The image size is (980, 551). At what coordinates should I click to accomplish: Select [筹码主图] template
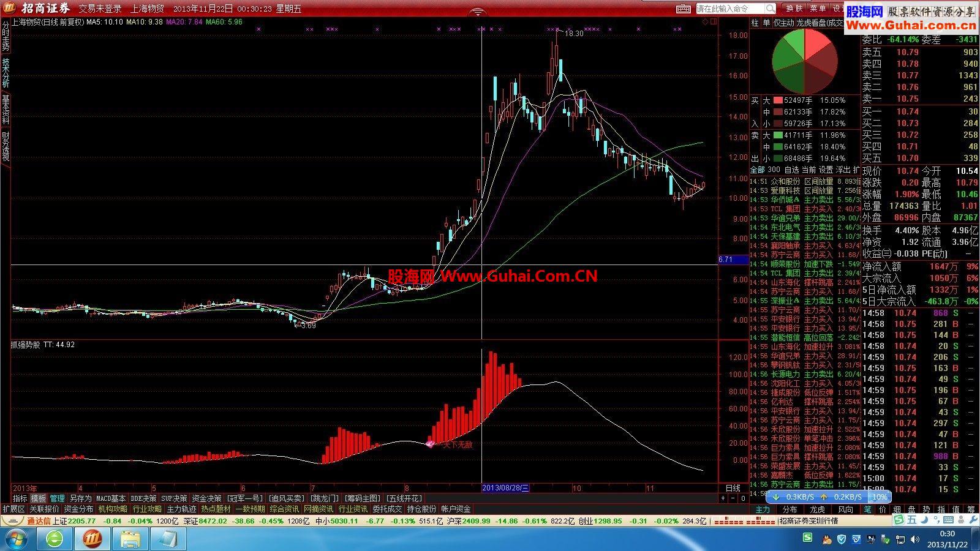[x=363, y=498]
